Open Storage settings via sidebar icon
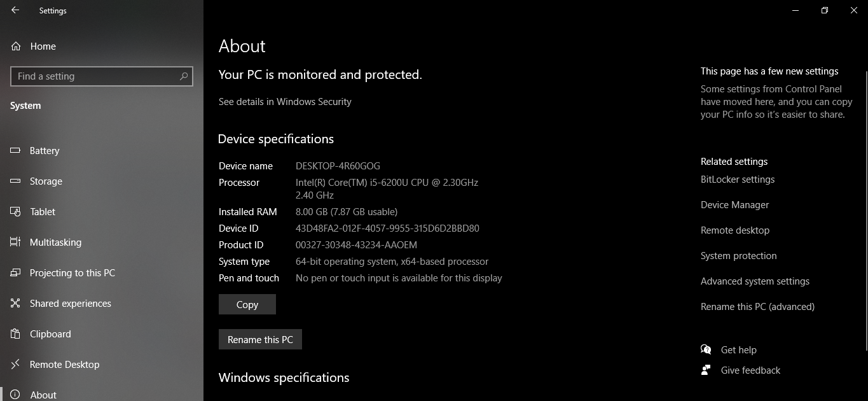This screenshot has width=868, height=401. 15,181
